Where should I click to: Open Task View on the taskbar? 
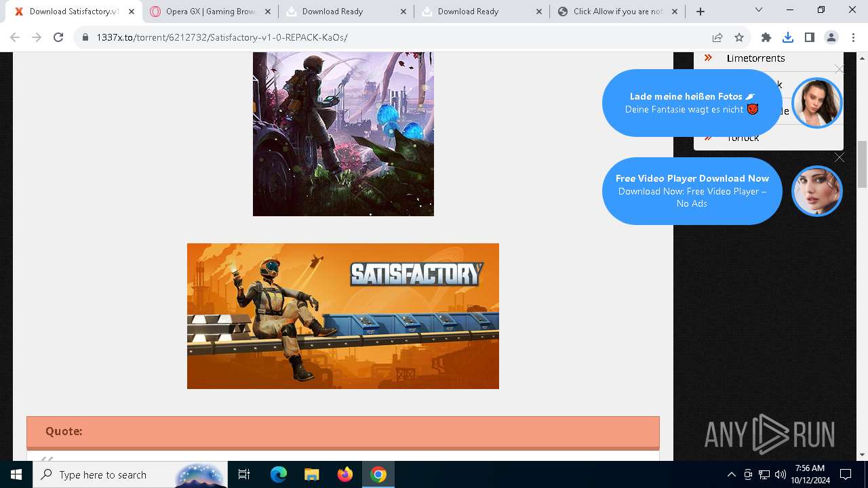pyautogui.click(x=244, y=474)
